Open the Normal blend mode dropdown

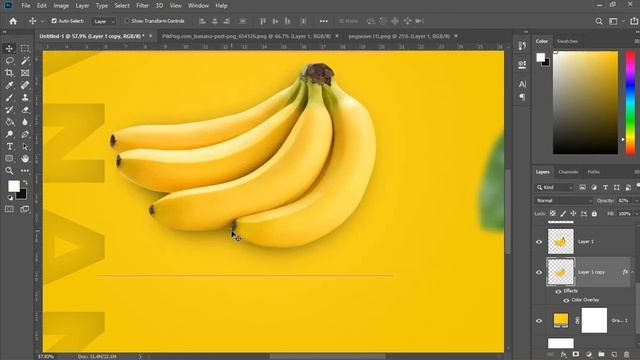click(x=564, y=201)
